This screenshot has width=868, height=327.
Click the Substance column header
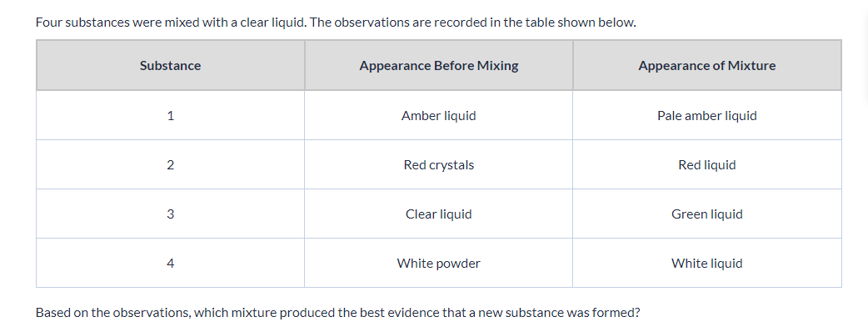click(170, 65)
